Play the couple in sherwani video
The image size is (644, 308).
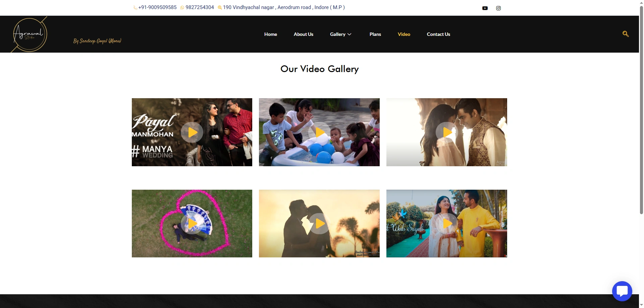coord(447,132)
